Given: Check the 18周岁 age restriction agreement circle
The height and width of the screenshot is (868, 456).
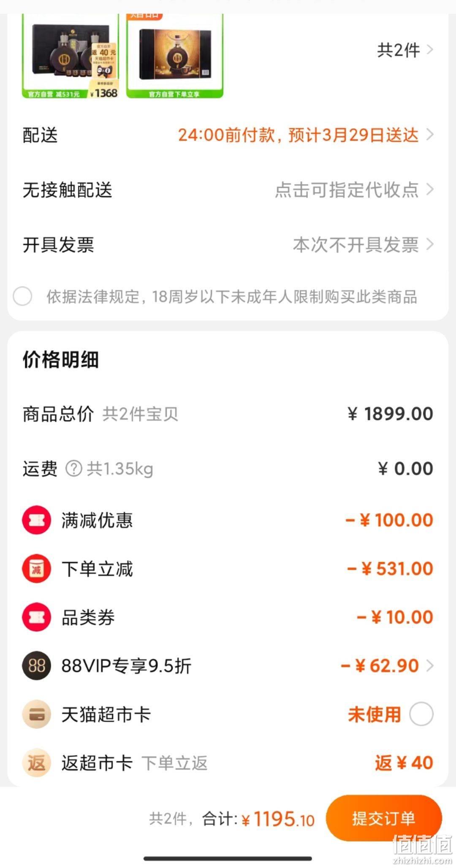Looking at the screenshot, I should point(22,296).
